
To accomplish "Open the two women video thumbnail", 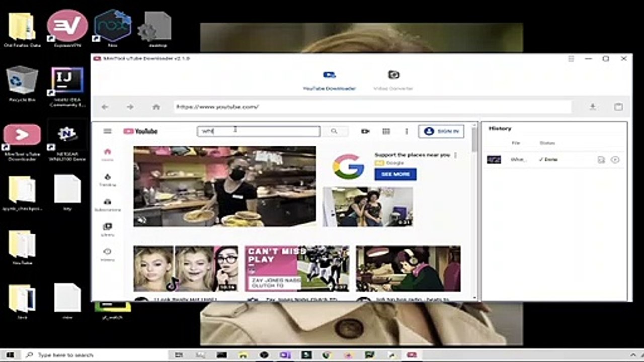I will click(368, 207).
